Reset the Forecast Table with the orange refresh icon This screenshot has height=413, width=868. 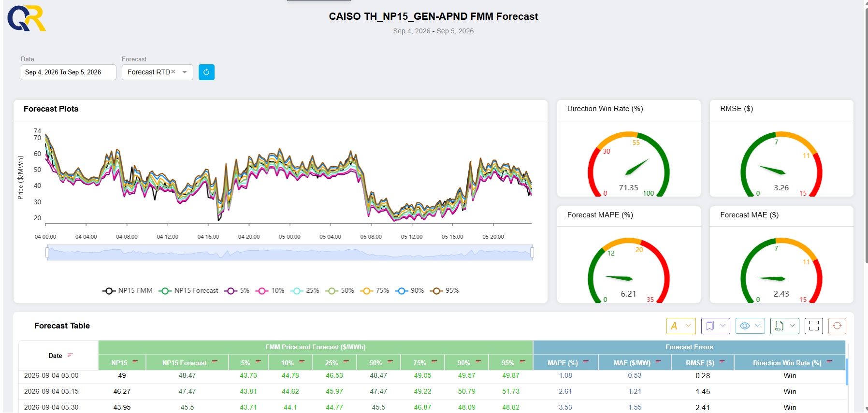pos(837,326)
